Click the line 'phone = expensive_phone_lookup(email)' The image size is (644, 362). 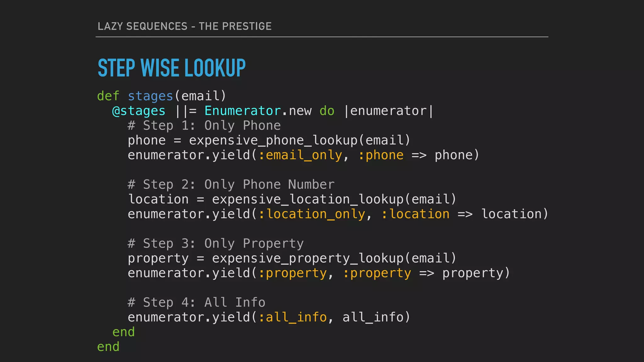point(269,140)
